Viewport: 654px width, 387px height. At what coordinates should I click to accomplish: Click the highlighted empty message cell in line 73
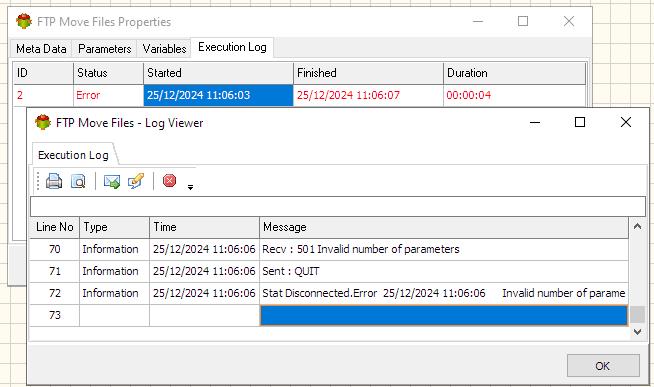point(444,315)
